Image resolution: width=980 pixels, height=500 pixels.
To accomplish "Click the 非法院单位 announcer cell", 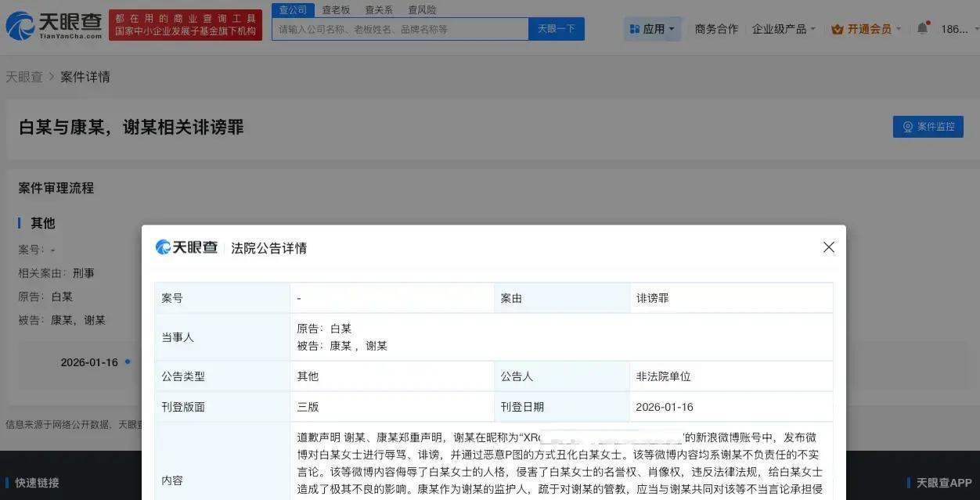I will pos(731,376).
